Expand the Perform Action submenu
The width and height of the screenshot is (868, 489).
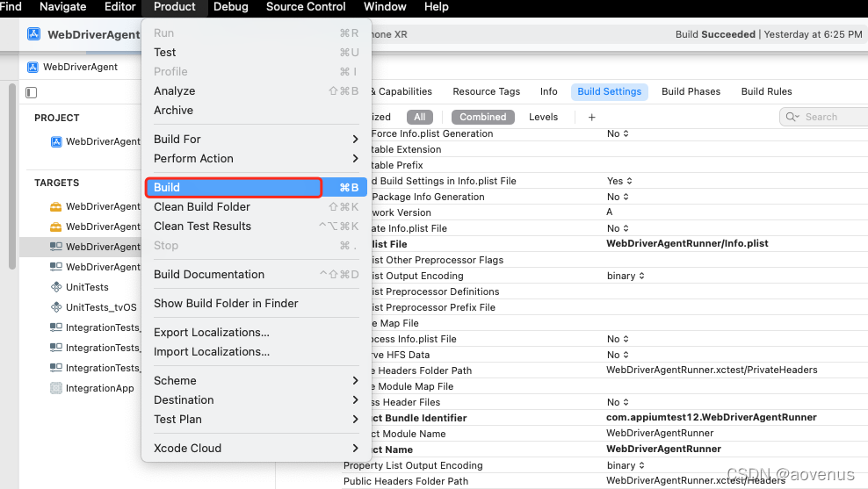[255, 159]
